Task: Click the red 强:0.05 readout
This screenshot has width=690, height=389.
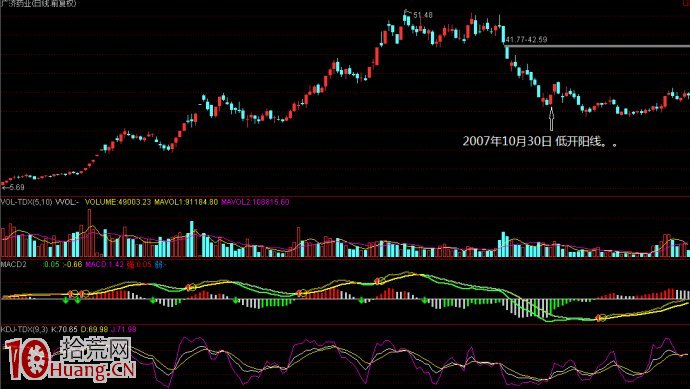Action: [x=139, y=264]
